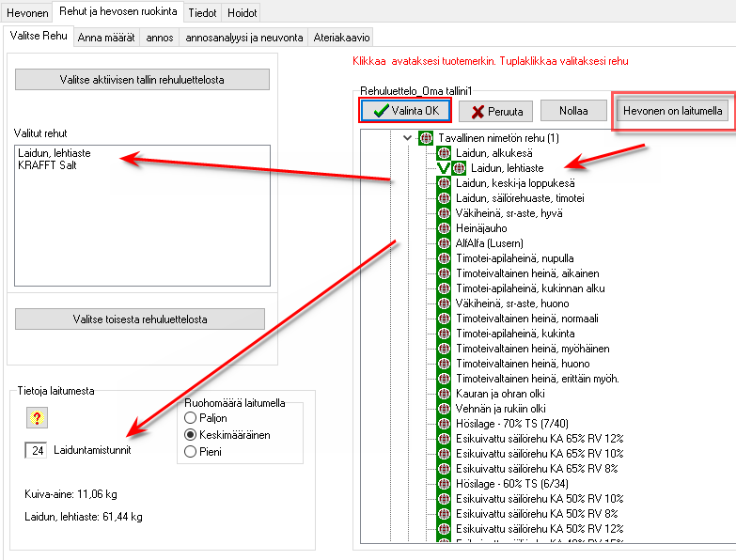This screenshot has width=736, height=560.
Task: Click the globe icon next to Heinäjauho
Action: tap(444, 228)
